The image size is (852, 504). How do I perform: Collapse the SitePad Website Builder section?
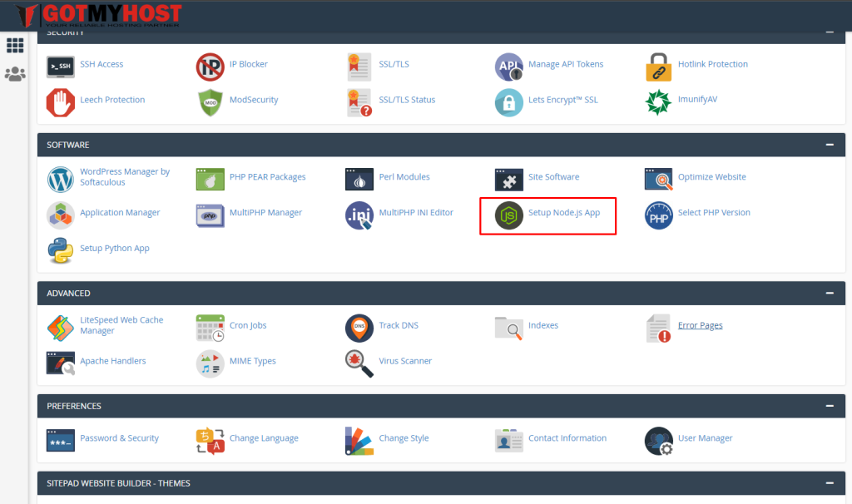coord(829,483)
